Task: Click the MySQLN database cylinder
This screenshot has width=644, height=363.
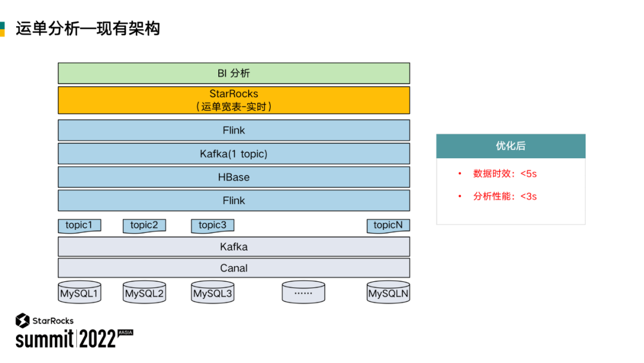Action: pyautogui.click(x=388, y=293)
